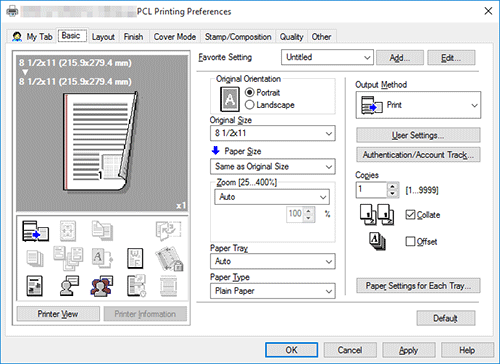This screenshot has width=500, height=364.
Task: Click the watermark page icon in the settings grid
Action: [135, 258]
